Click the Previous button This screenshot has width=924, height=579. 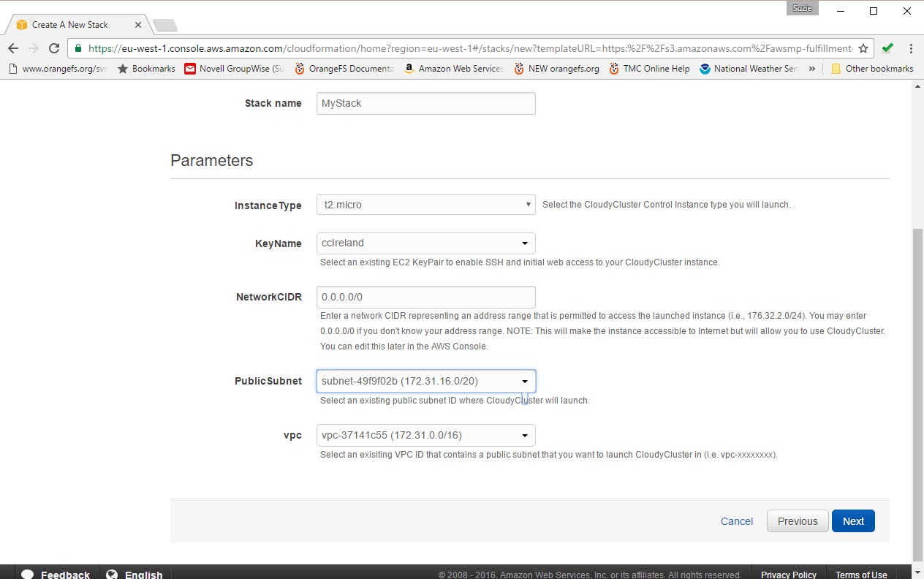coord(798,521)
